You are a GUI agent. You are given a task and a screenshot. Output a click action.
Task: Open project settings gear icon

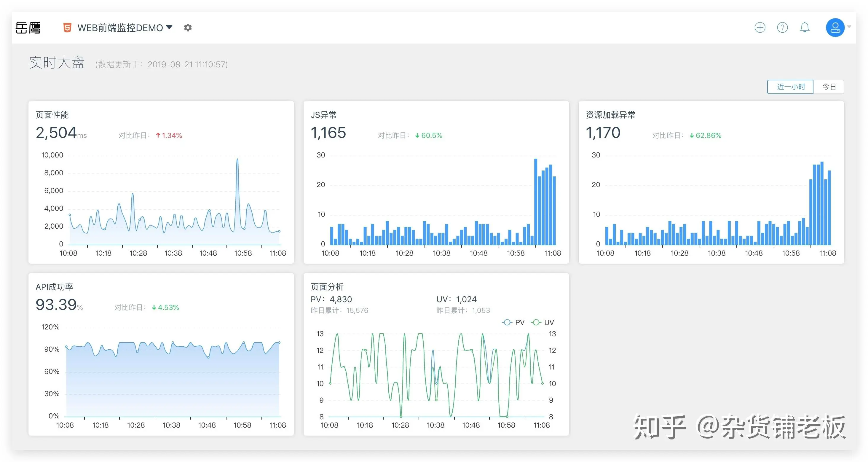coord(188,28)
